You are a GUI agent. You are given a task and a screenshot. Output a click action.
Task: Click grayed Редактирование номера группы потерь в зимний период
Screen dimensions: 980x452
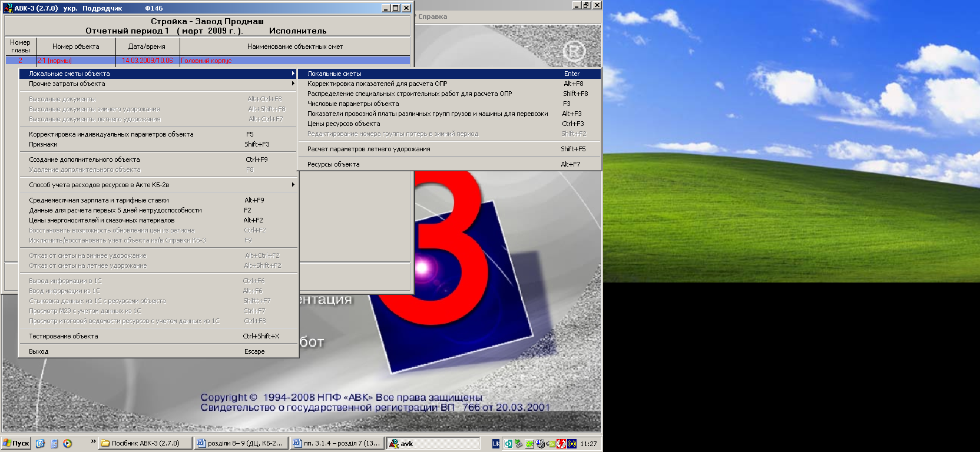[x=449, y=134]
